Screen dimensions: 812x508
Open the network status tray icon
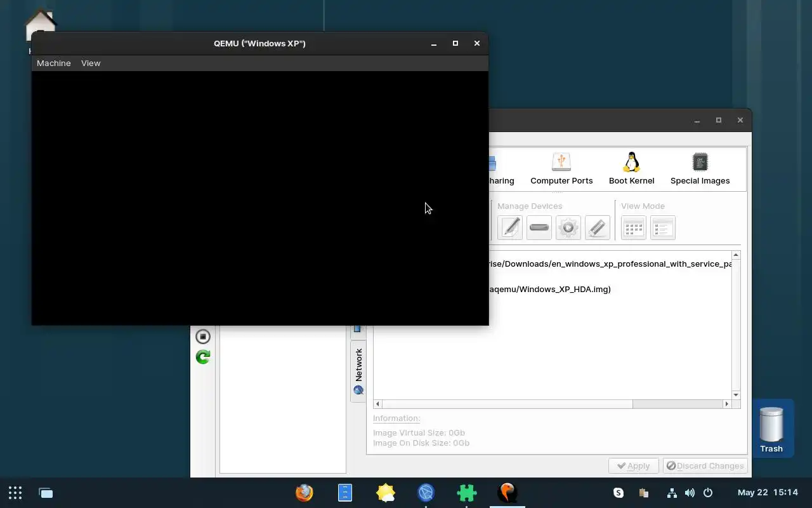coord(672,493)
